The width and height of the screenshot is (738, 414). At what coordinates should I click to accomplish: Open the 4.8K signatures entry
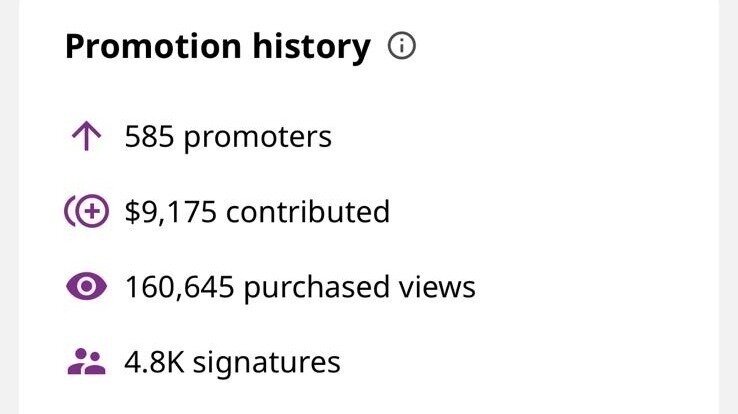coord(232,362)
